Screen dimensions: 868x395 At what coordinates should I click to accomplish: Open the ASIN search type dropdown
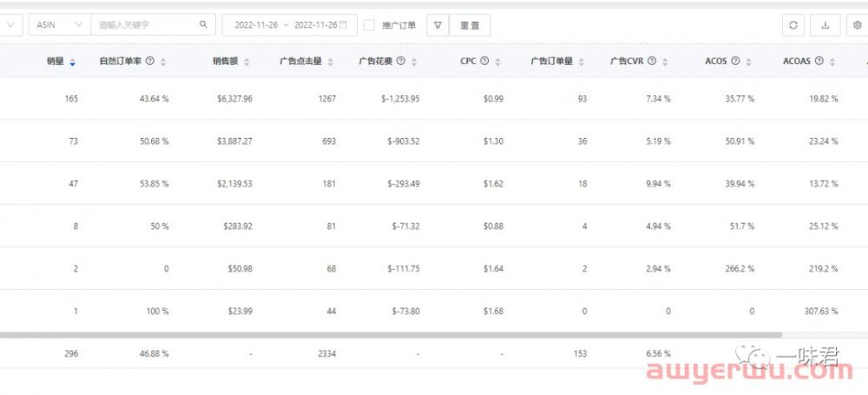[60, 25]
